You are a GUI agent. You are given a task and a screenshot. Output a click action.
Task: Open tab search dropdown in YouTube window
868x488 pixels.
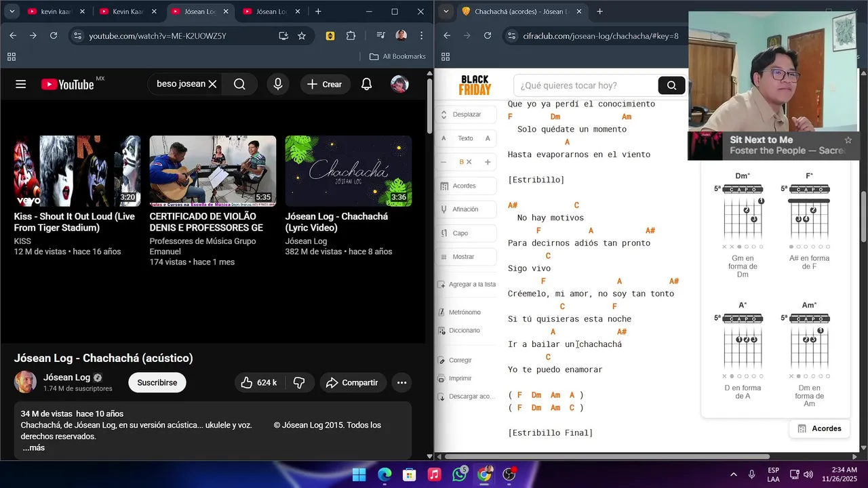(12, 12)
